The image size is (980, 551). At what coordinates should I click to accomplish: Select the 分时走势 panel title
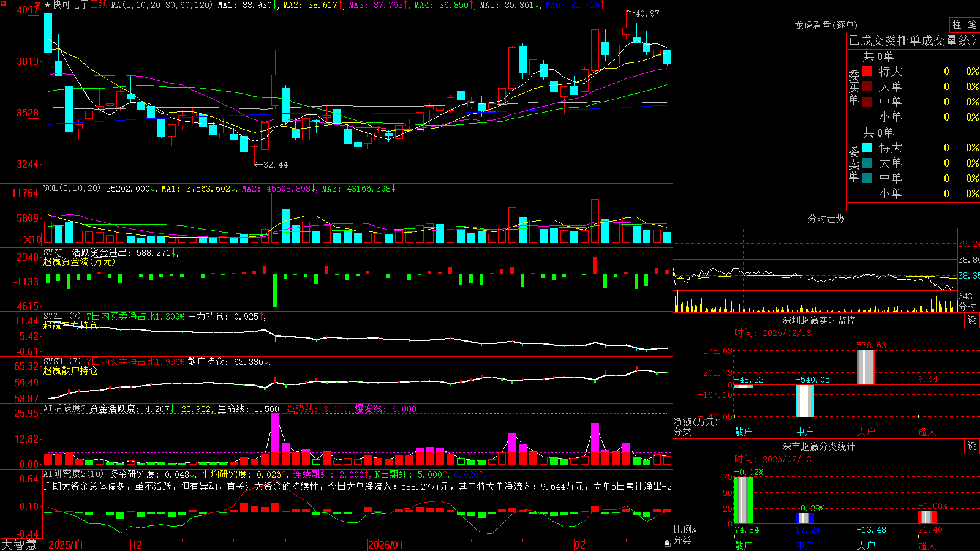[x=826, y=219]
